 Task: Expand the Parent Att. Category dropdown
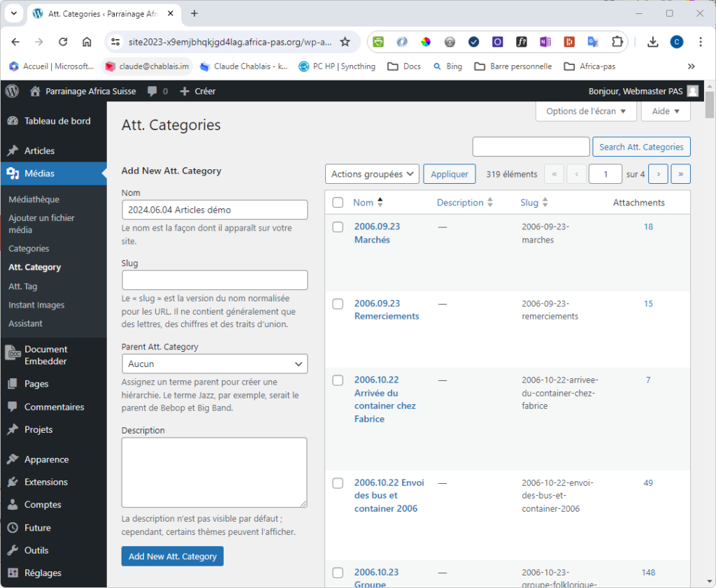(x=215, y=364)
